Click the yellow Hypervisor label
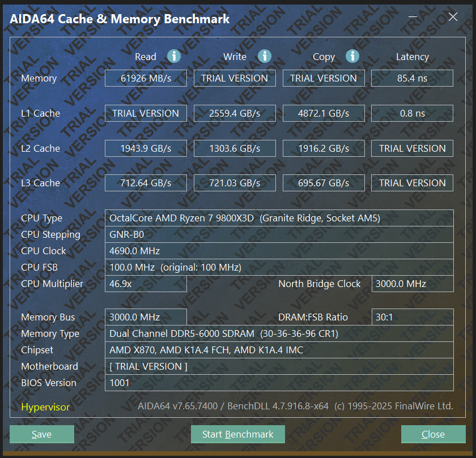 pos(45,406)
